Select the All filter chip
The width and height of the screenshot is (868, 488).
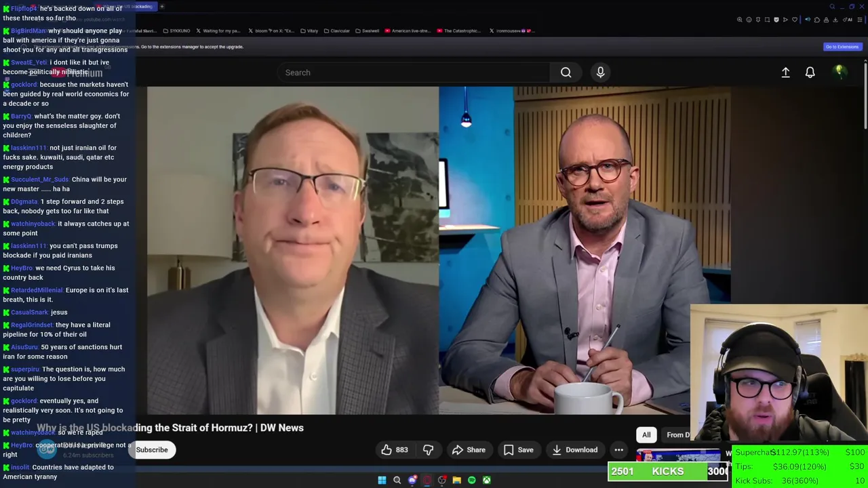click(646, 435)
